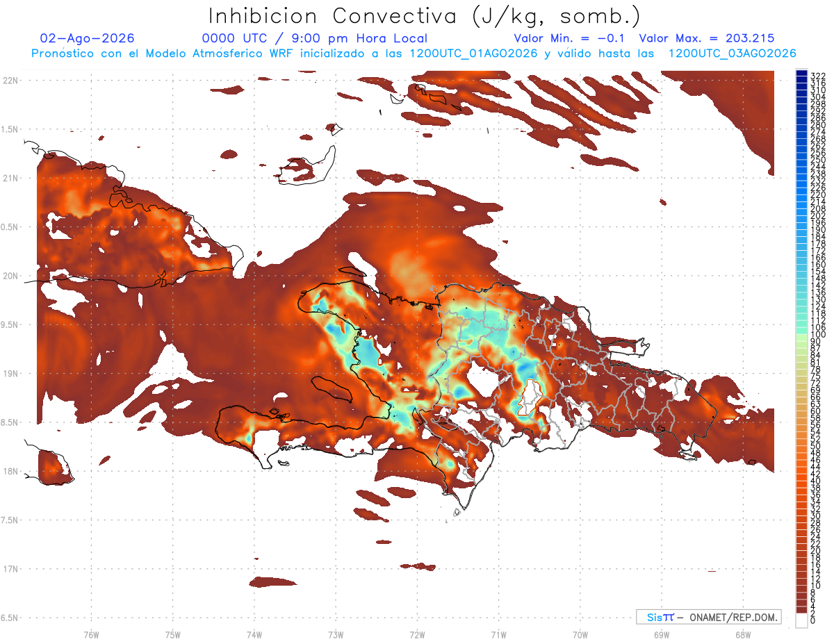Click the color bar label '250'
Screen dimensions: 834x644
[818, 160]
